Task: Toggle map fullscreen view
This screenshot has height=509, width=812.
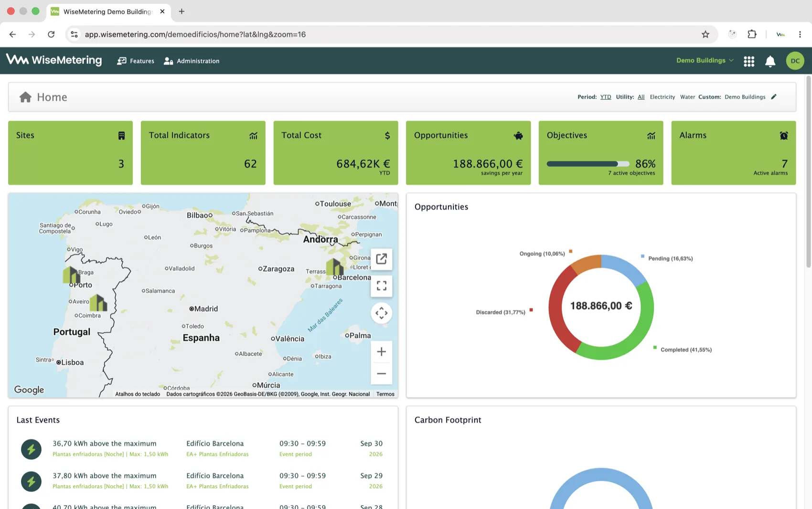Action: (x=381, y=286)
